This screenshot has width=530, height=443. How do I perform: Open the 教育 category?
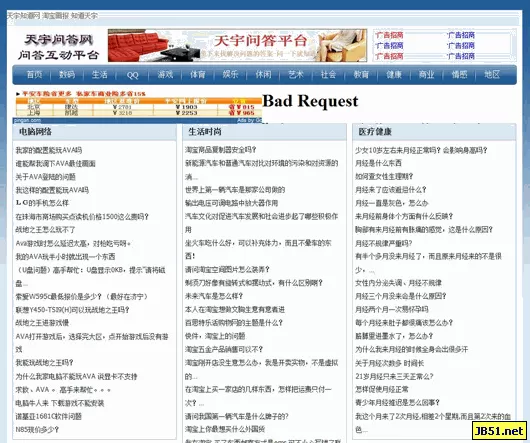tap(361, 74)
